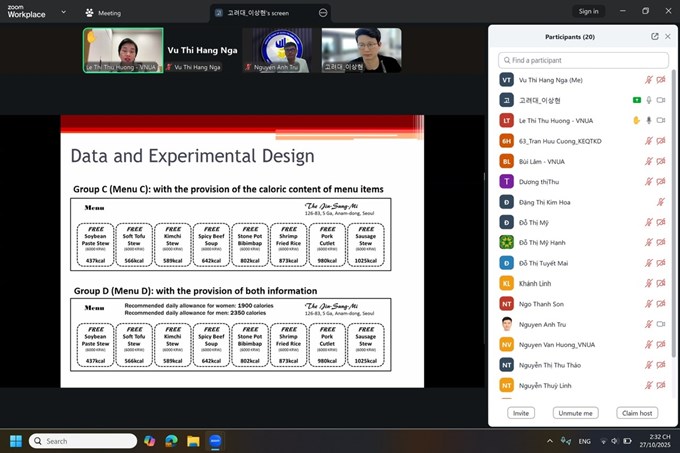Toggle video-off icon for Bùi Lâm - VNUA

pyautogui.click(x=661, y=161)
